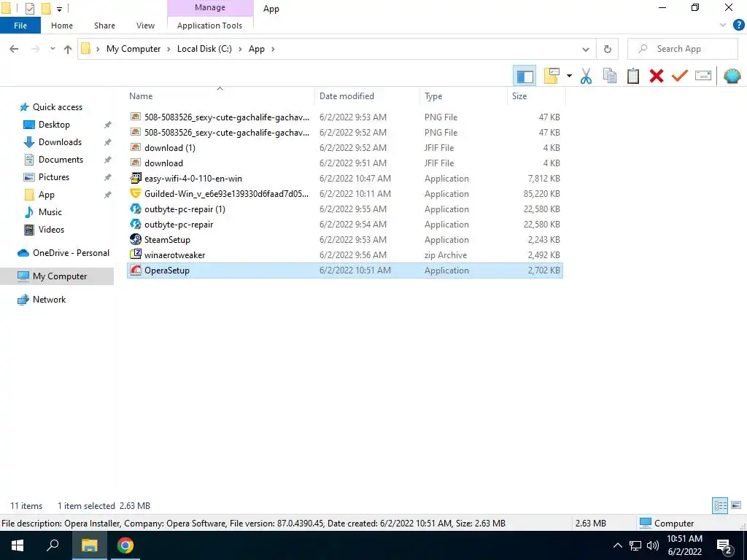Open the Help question mark button
Image resolution: width=747 pixels, height=560 pixels.
pyautogui.click(x=738, y=26)
